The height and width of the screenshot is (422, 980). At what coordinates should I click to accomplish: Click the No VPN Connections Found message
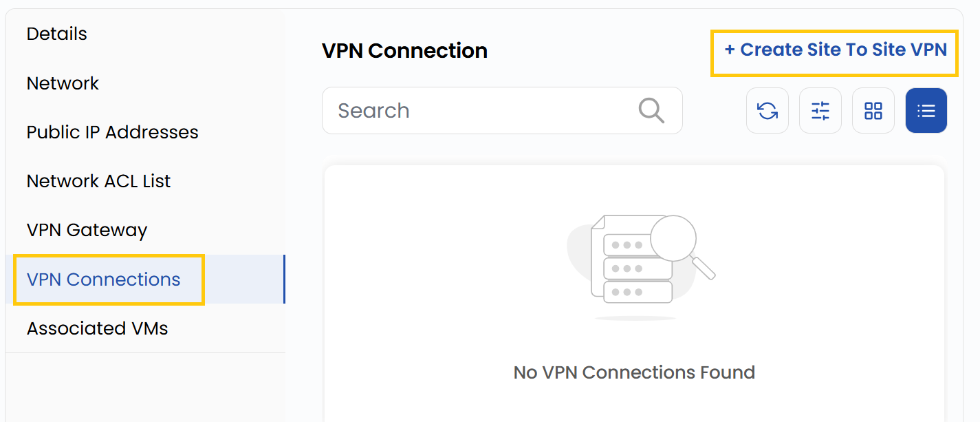coord(634,372)
